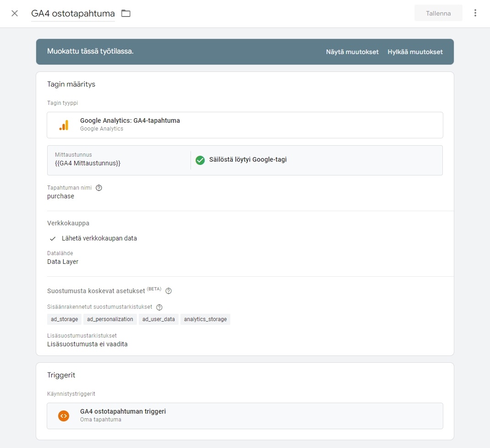The width and height of the screenshot is (490, 448).
Task: Click the ad_personalization consent chip
Action: tap(110, 319)
